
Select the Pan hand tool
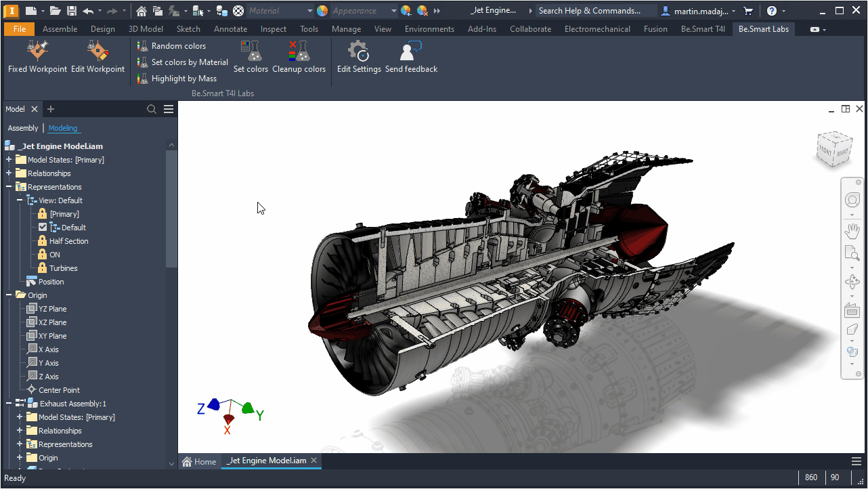click(852, 231)
